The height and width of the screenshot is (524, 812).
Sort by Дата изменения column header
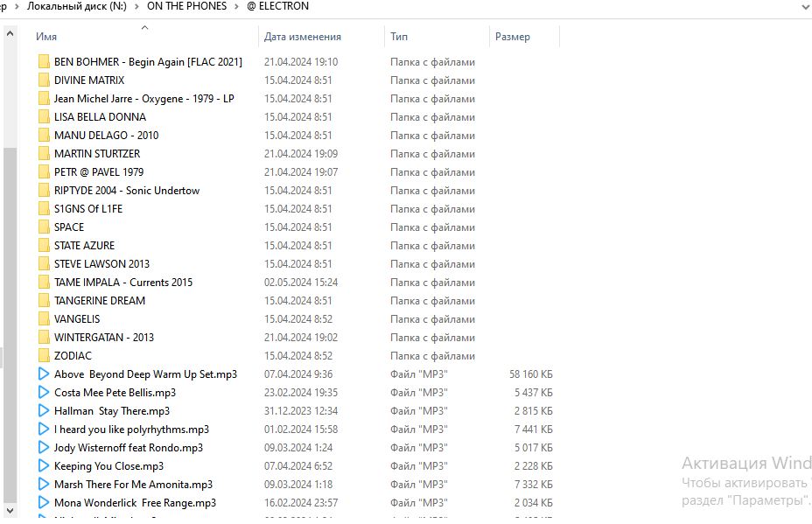click(x=303, y=37)
